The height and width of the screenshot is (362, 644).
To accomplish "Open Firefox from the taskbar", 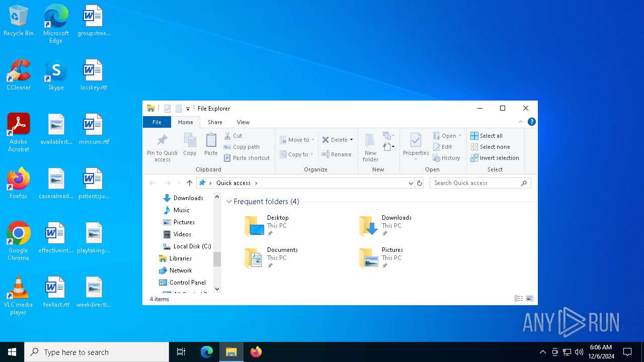I will click(256, 352).
